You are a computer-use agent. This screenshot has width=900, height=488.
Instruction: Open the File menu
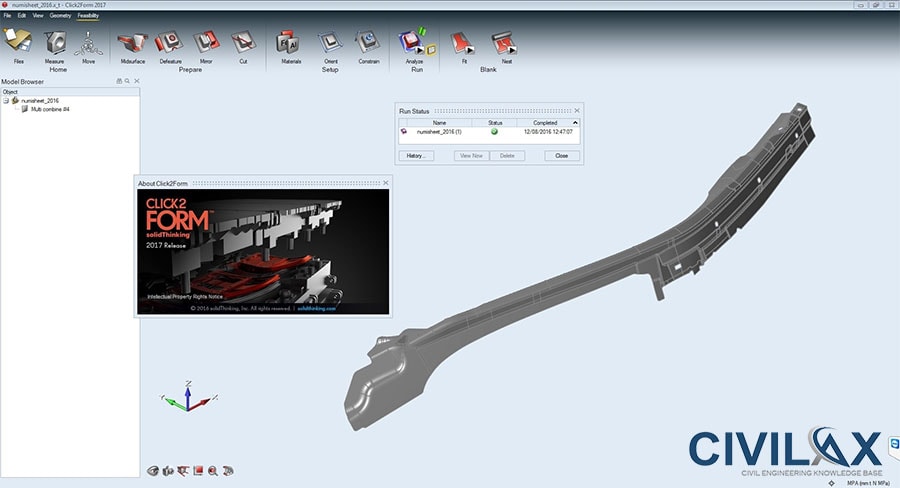point(7,16)
